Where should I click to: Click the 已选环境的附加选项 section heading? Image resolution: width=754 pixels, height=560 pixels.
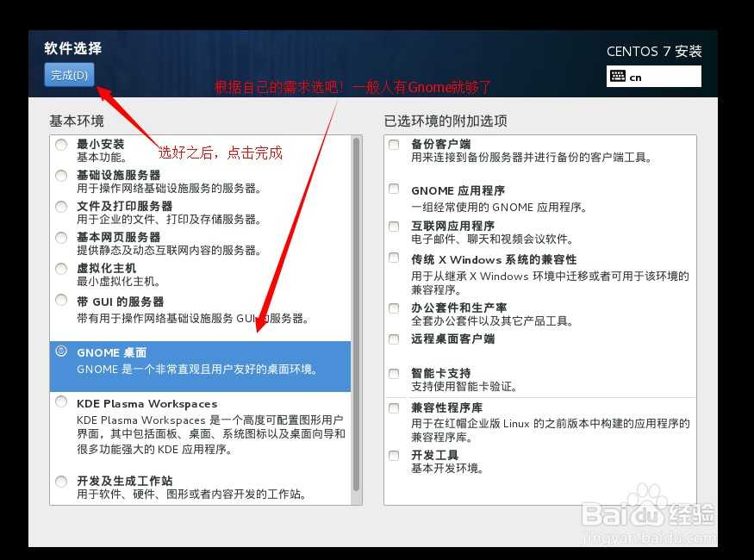(x=446, y=121)
